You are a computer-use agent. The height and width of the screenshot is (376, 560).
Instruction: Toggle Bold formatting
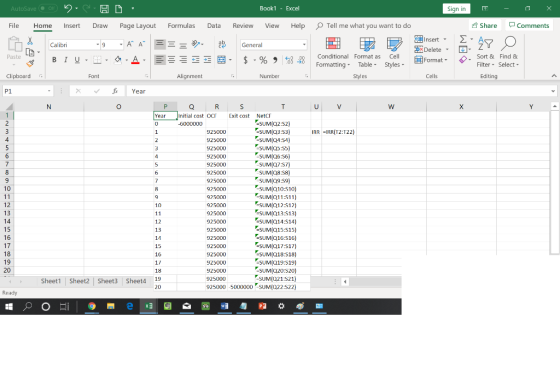point(54,60)
